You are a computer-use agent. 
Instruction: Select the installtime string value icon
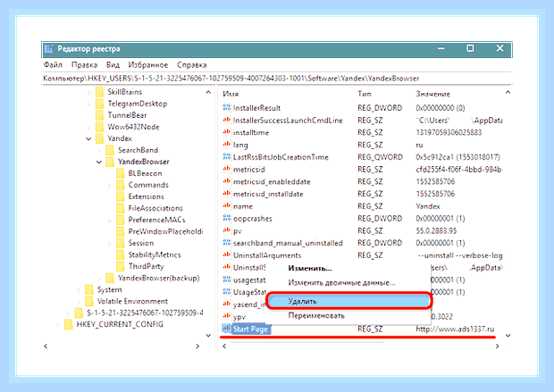pos(226,132)
